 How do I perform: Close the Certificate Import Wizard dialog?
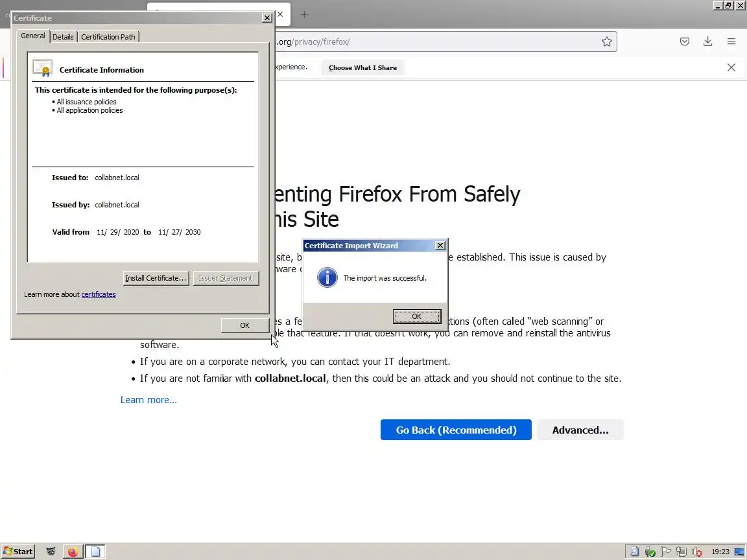[x=440, y=245]
